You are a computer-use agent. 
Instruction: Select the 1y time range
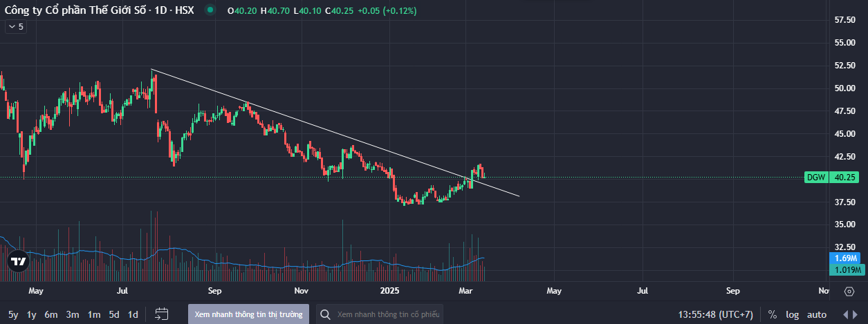pyautogui.click(x=32, y=314)
